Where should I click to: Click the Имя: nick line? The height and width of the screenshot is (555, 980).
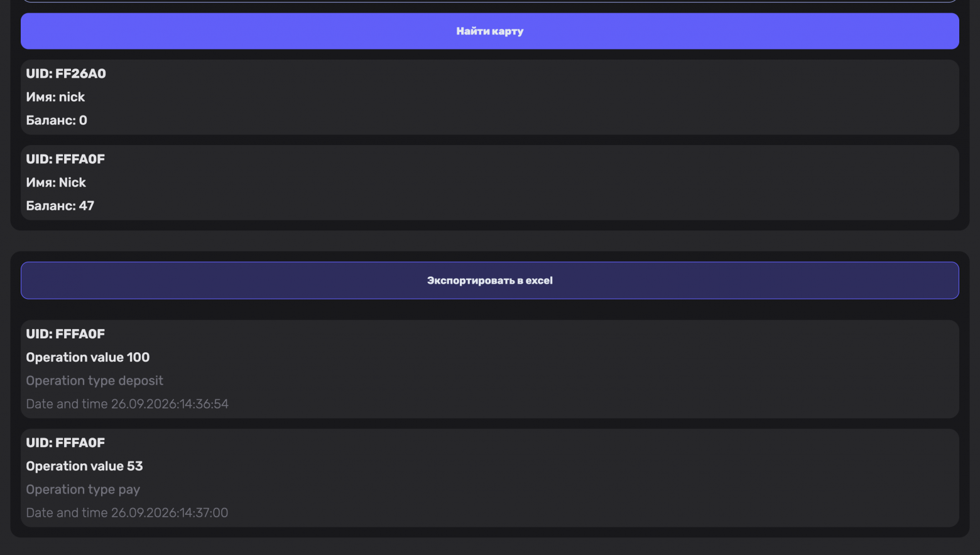(x=55, y=97)
